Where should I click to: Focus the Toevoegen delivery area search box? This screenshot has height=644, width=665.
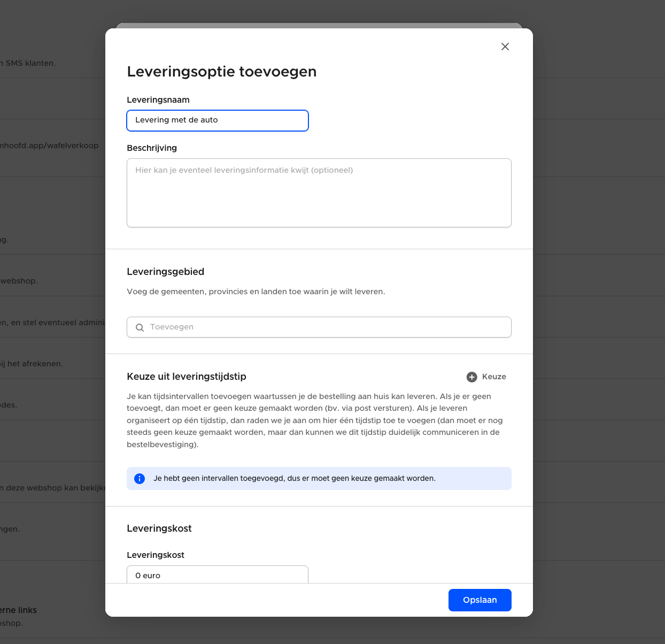pos(326,327)
